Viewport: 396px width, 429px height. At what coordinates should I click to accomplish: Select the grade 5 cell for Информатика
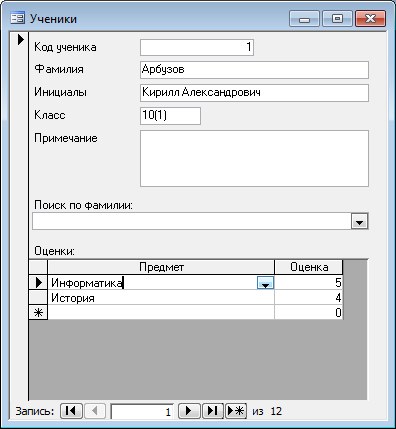click(309, 282)
